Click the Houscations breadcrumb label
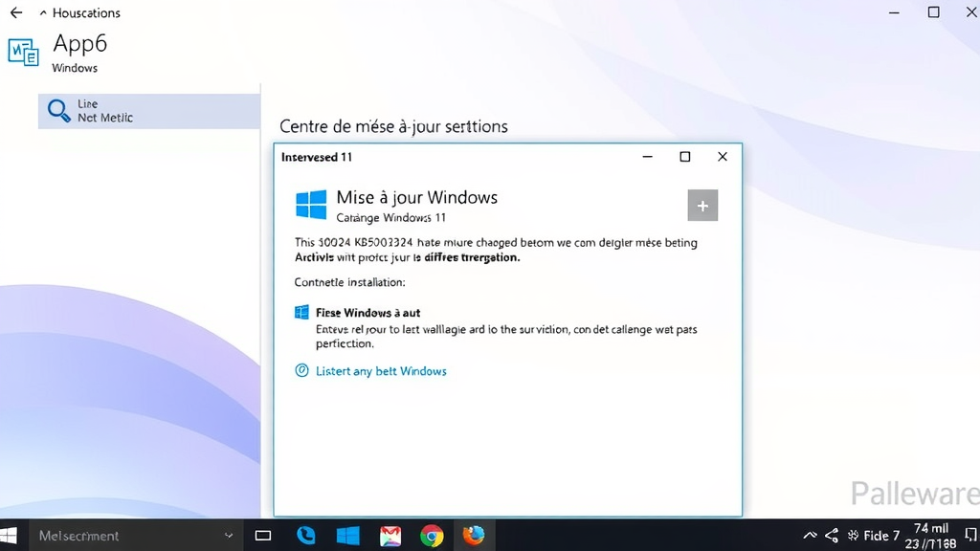The width and height of the screenshot is (980, 551). coord(87,12)
